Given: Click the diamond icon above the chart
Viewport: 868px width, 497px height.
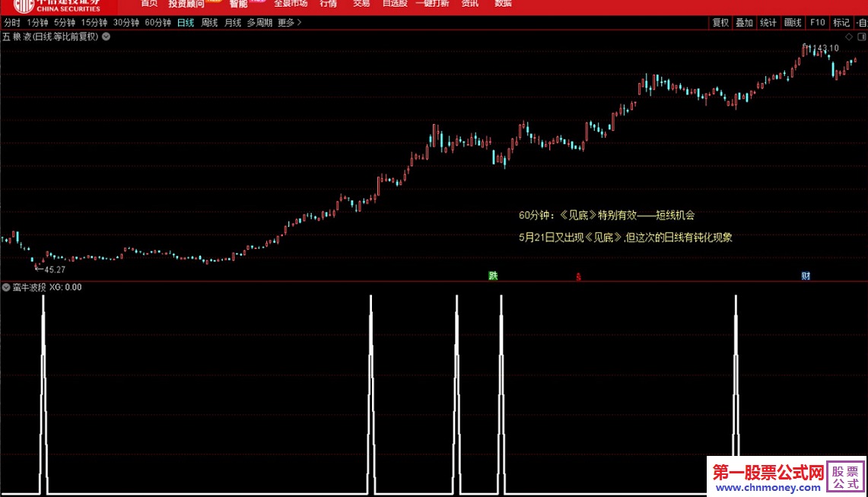Looking at the screenshot, I should pyautogui.click(x=849, y=37).
